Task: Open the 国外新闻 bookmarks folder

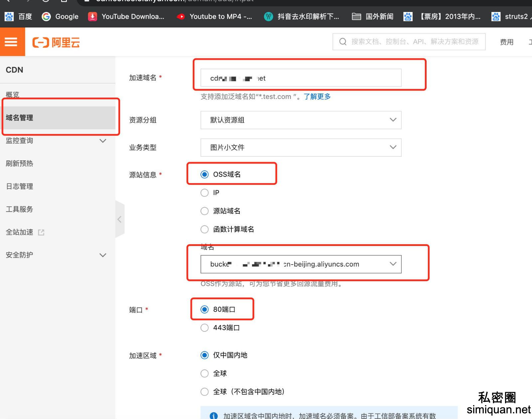Action: (372, 16)
